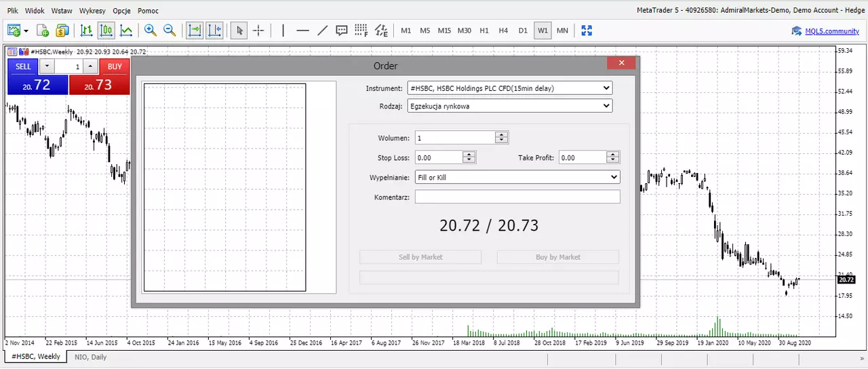Click the one-click volume field
The height and width of the screenshot is (369, 868).
point(68,66)
